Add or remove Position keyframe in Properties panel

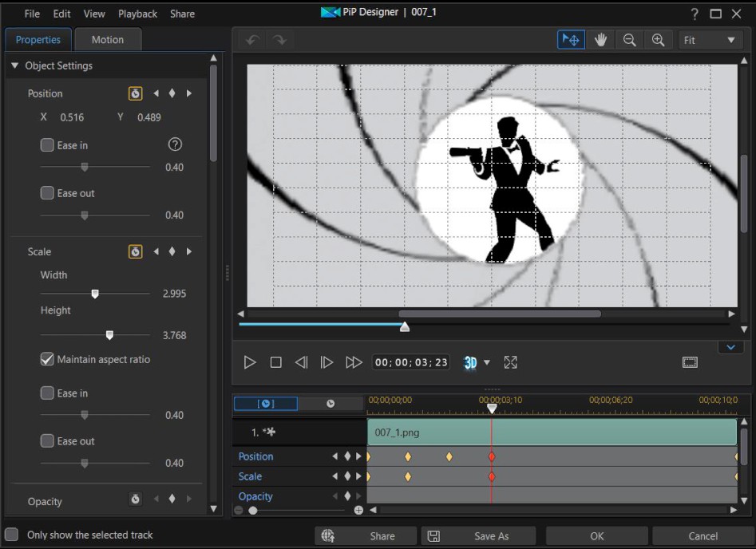click(x=172, y=93)
